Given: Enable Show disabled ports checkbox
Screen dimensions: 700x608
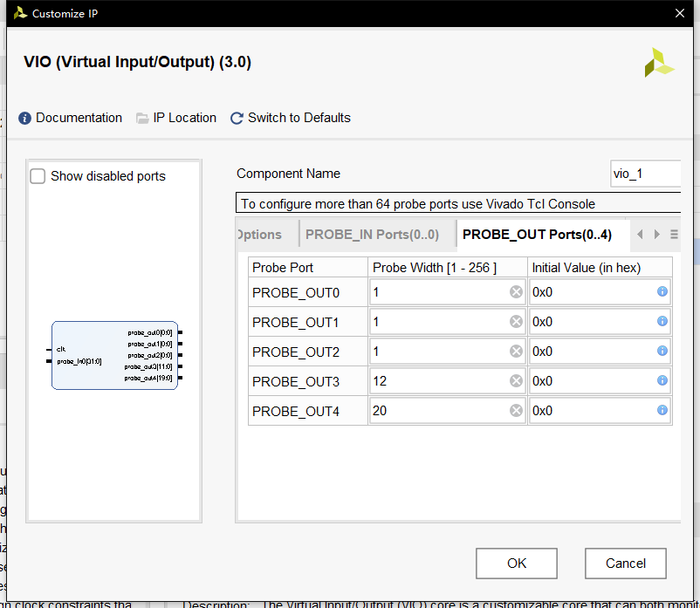Looking at the screenshot, I should click(38, 176).
